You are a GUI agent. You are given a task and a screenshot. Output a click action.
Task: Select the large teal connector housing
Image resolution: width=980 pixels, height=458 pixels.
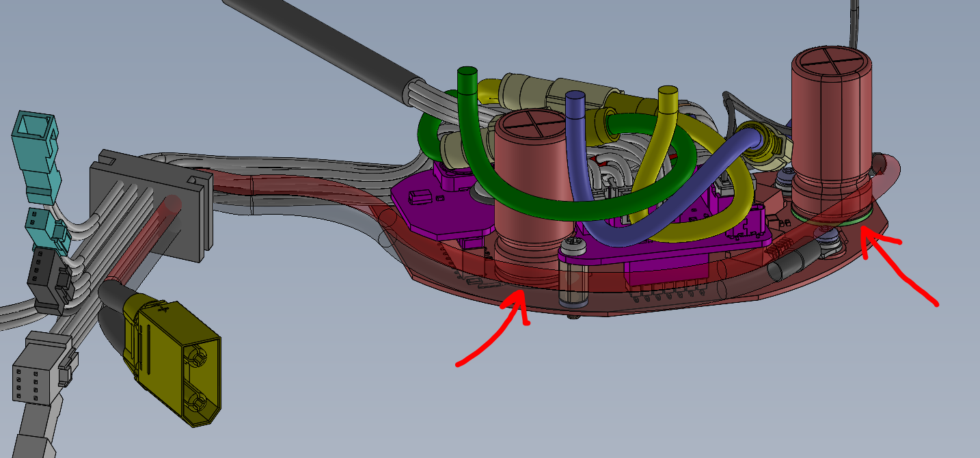point(36,159)
